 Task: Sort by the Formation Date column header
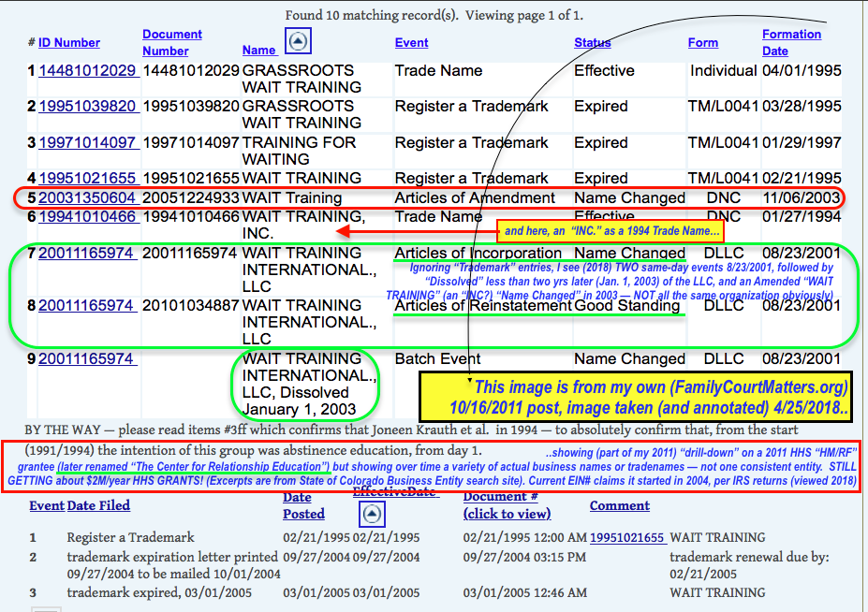(791, 42)
